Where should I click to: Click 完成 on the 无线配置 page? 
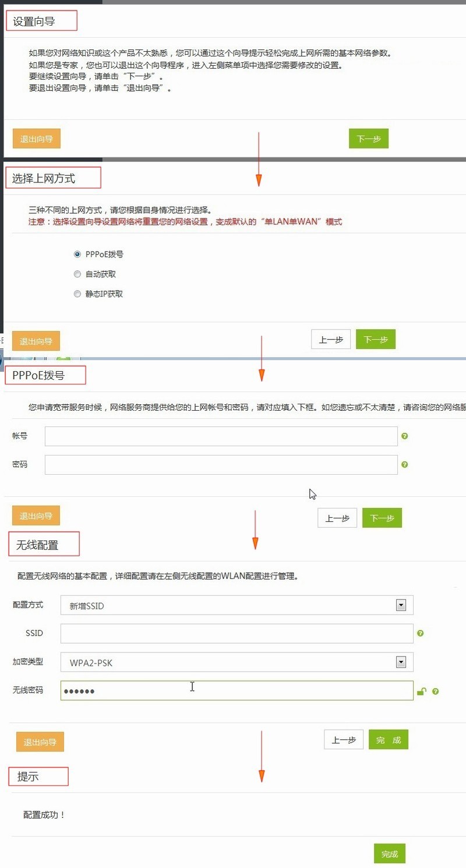[388, 739]
